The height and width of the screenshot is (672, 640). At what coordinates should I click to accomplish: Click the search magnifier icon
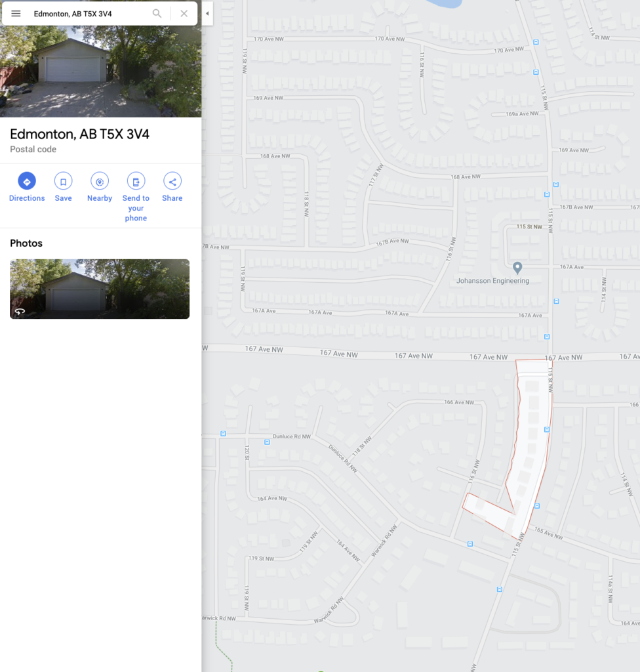157,13
